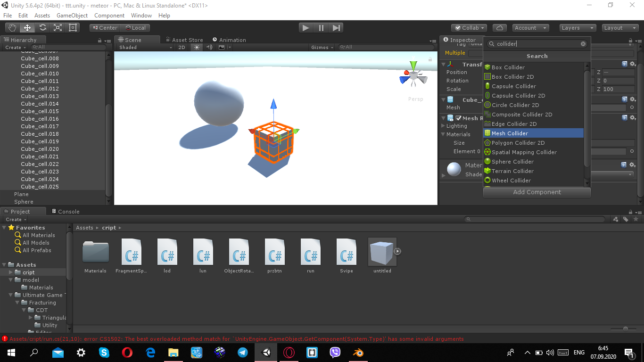Click the Pause button
Screen dimensions: 644x362
pyautogui.click(x=321, y=28)
